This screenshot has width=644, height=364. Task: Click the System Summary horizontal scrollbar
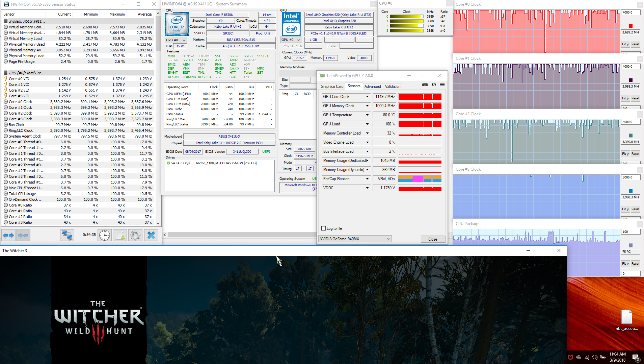(x=242, y=235)
